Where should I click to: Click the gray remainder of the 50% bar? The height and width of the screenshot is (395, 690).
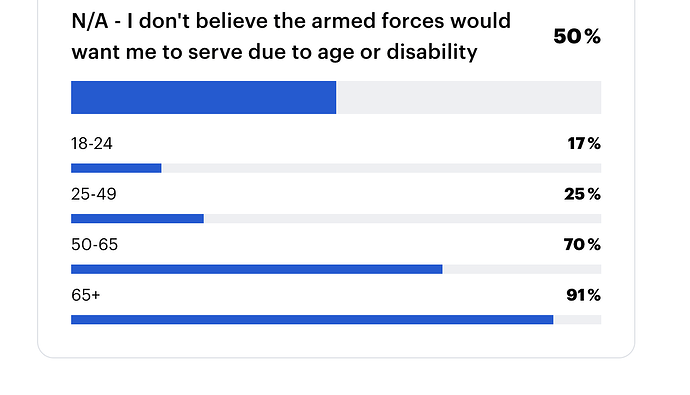469,97
